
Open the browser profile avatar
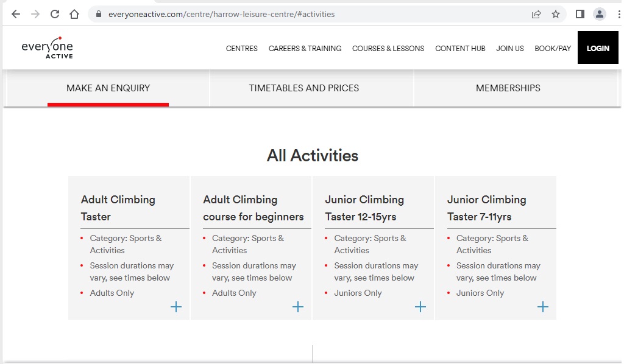point(600,15)
